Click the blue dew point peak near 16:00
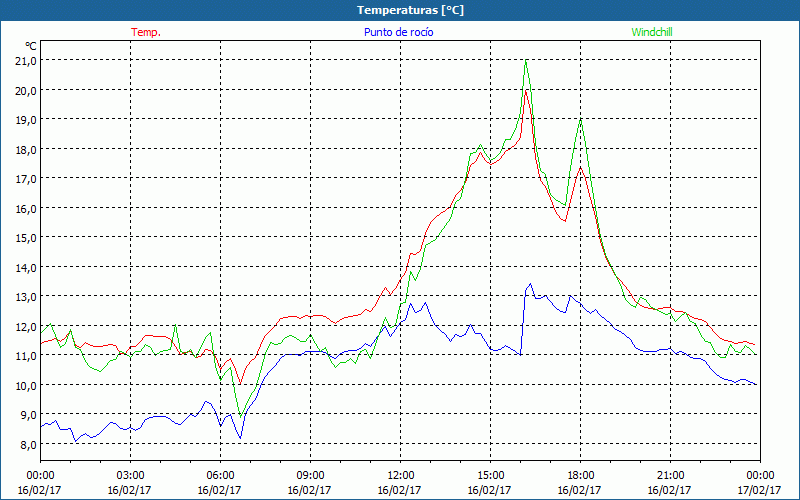Screen dimensions: 800x500 (x=530, y=284)
